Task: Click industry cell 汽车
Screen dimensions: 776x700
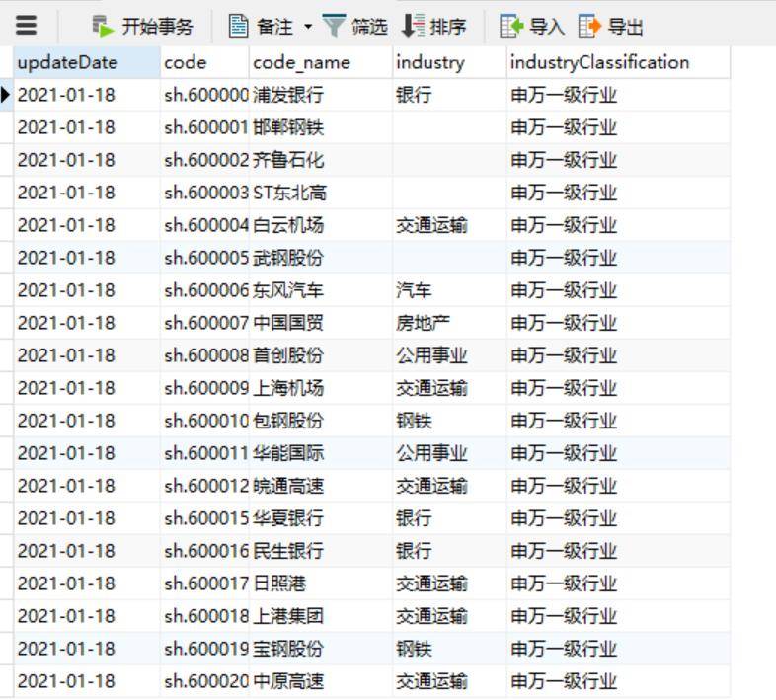Action: (449, 290)
